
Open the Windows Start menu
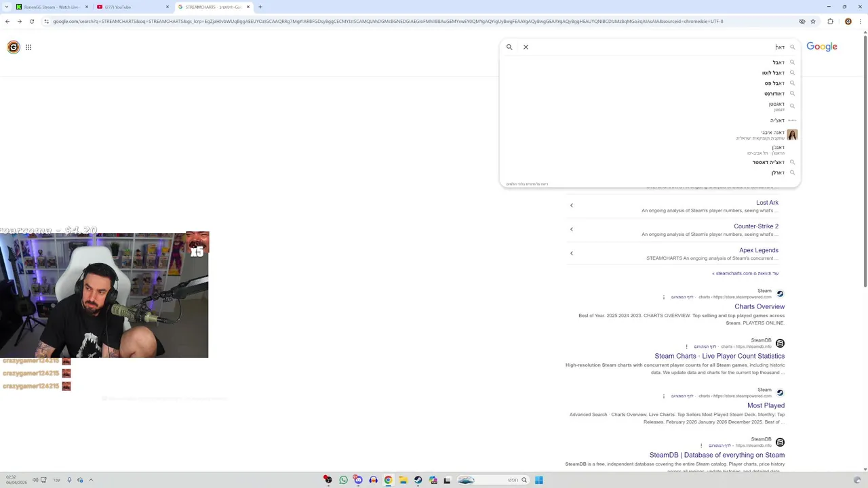(x=538, y=480)
